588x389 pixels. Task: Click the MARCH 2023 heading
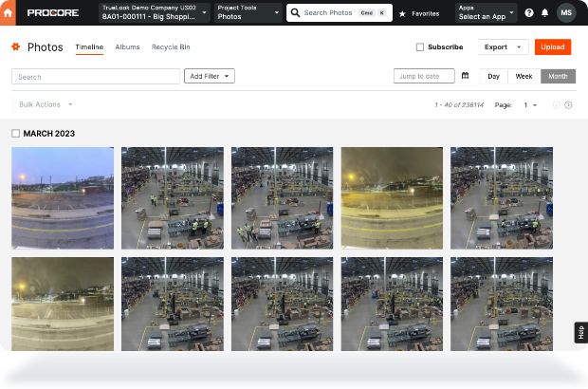click(x=49, y=134)
